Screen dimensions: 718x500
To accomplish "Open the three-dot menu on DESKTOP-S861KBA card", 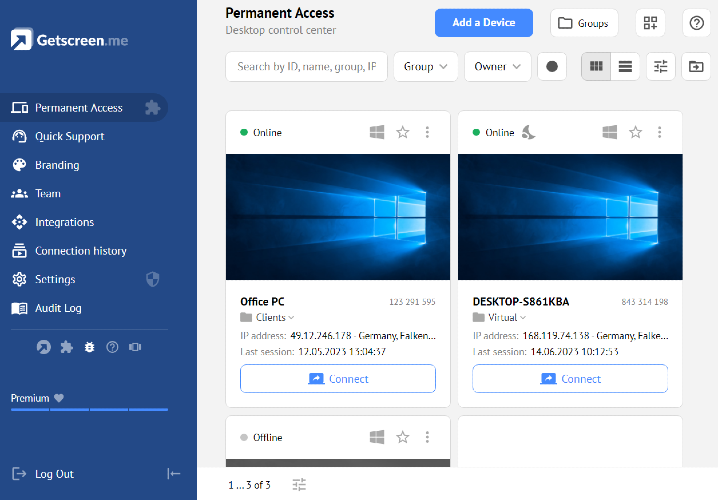I will (x=659, y=132).
